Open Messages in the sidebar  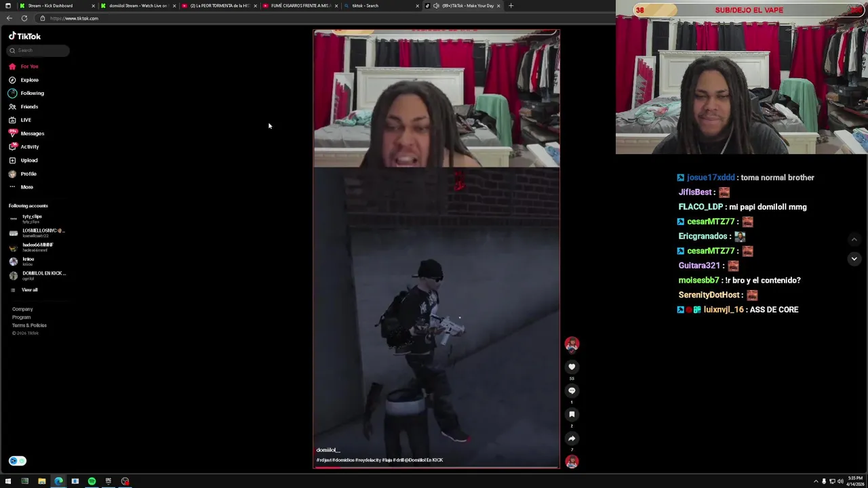(26, 134)
